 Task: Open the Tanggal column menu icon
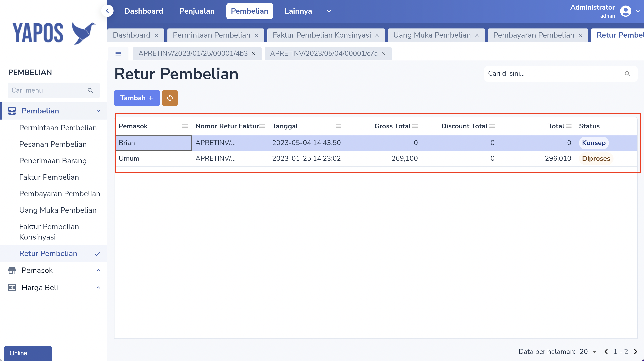pyautogui.click(x=338, y=126)
